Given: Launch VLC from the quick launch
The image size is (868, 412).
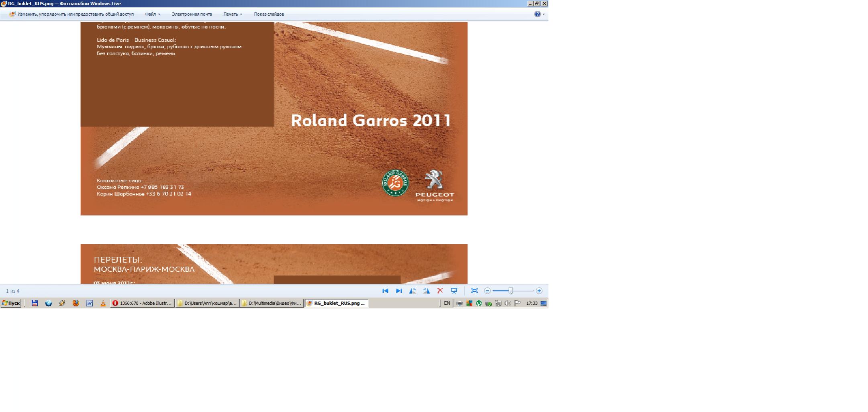Looking at the screenshot, I should (103, 303).
